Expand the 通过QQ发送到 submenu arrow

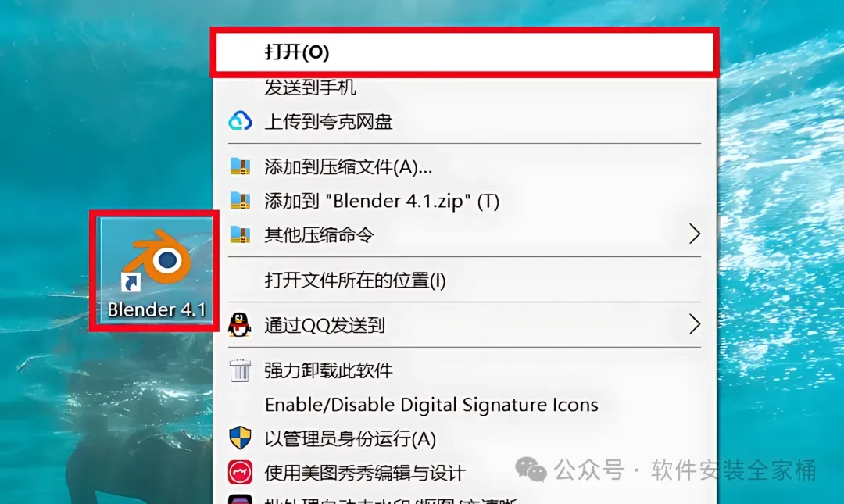pyautogui.click(x=695, y=325)
